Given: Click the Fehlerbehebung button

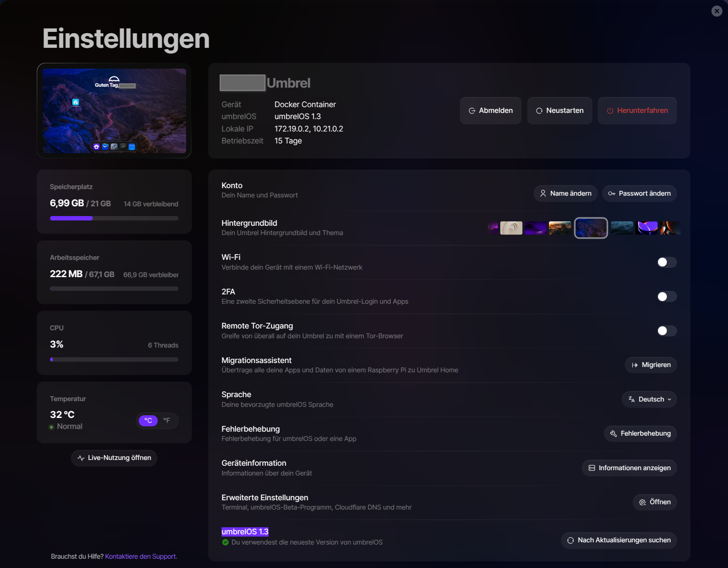Looking at the screenshot, I should pyautogui.click(x=640, y=433).
